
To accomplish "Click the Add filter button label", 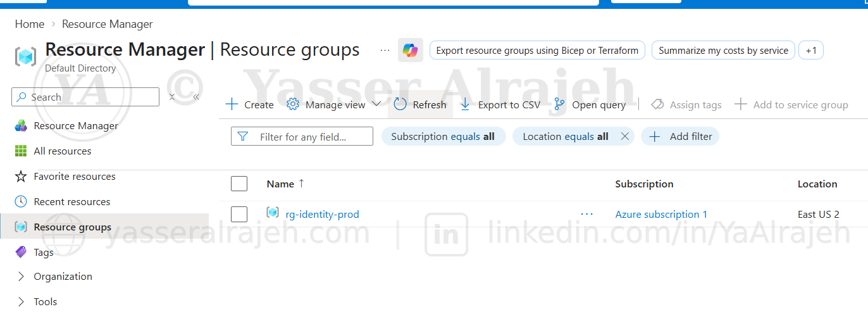I will (x=691, y=136).
